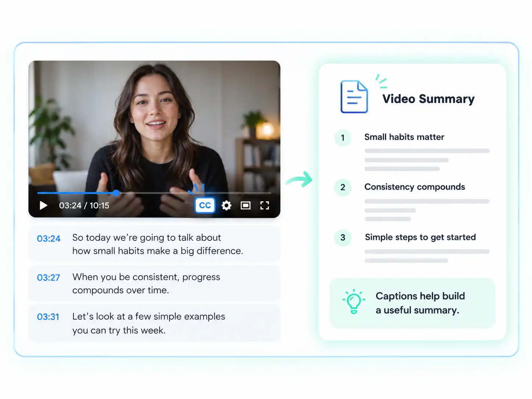The width and height of the screenshot is (532, 399).
Task: Click the number 2 badge in summary
Action: click(343, 187)
